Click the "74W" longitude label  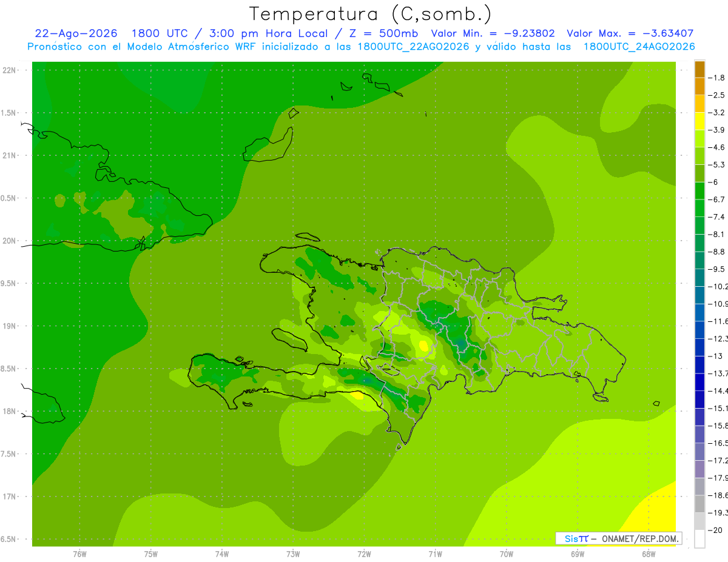click(222, 554)
